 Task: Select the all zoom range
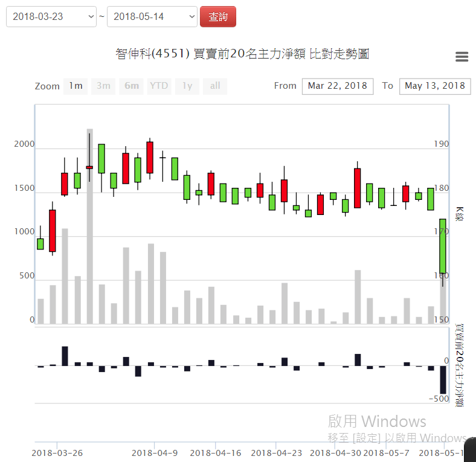coord(215,86)
